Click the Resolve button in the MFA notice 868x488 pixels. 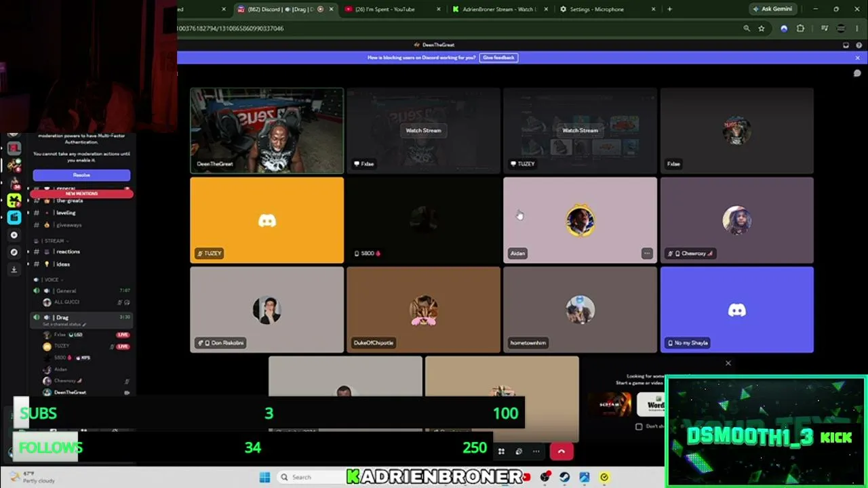(81, 175)
